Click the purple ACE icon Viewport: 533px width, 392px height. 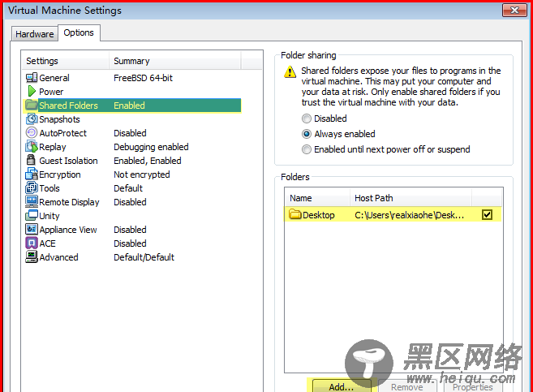tap(32, 243)
